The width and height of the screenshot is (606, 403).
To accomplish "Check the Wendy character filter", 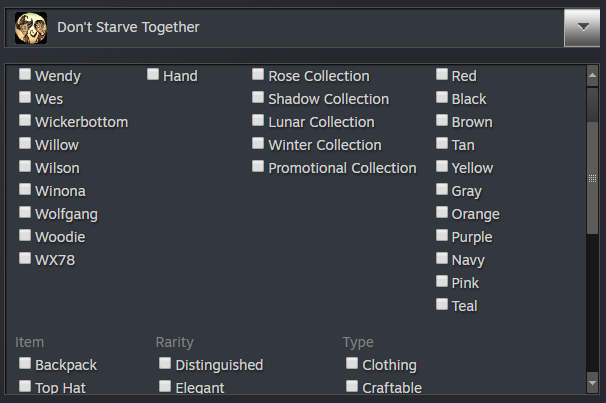I will pos(26,75).
